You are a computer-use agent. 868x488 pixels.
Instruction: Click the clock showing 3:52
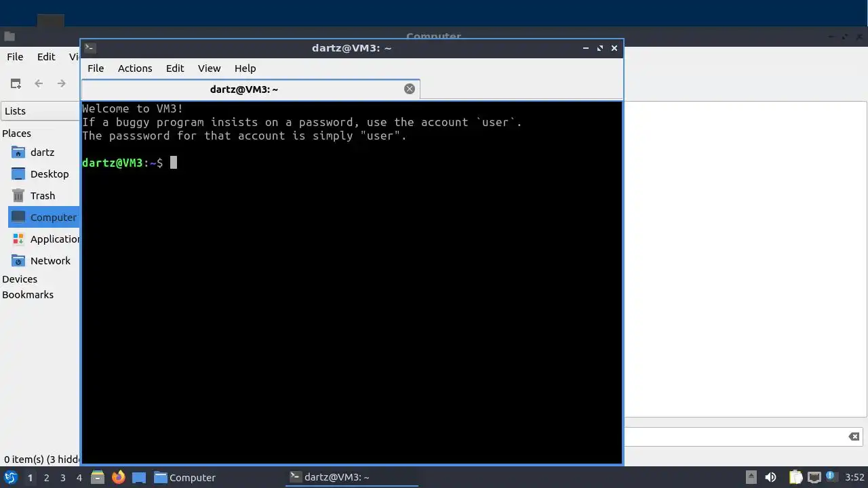tap(854, 478)
